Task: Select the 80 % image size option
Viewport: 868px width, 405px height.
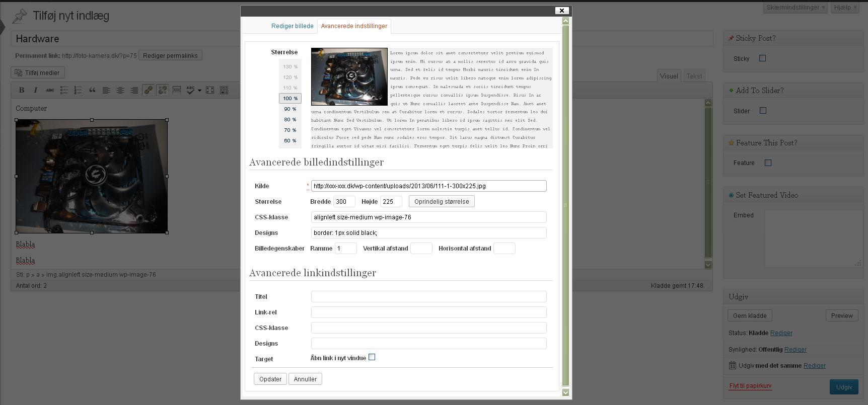Action: click(290, 120)
